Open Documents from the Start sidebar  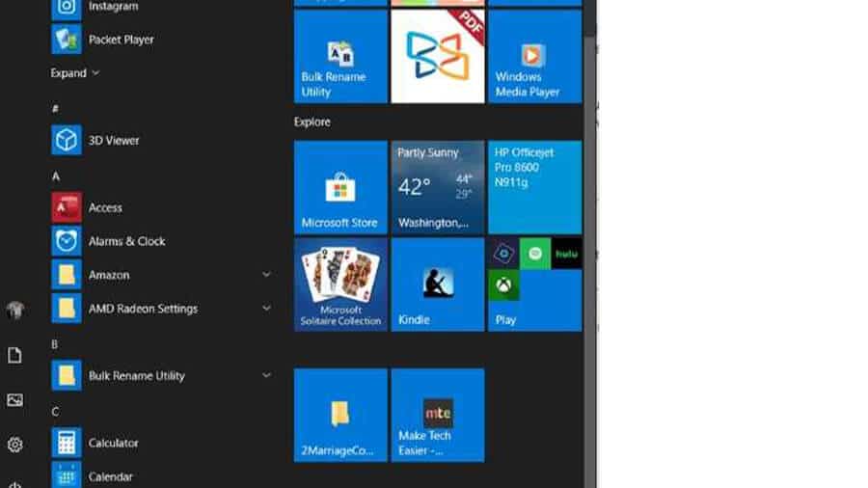14,355
